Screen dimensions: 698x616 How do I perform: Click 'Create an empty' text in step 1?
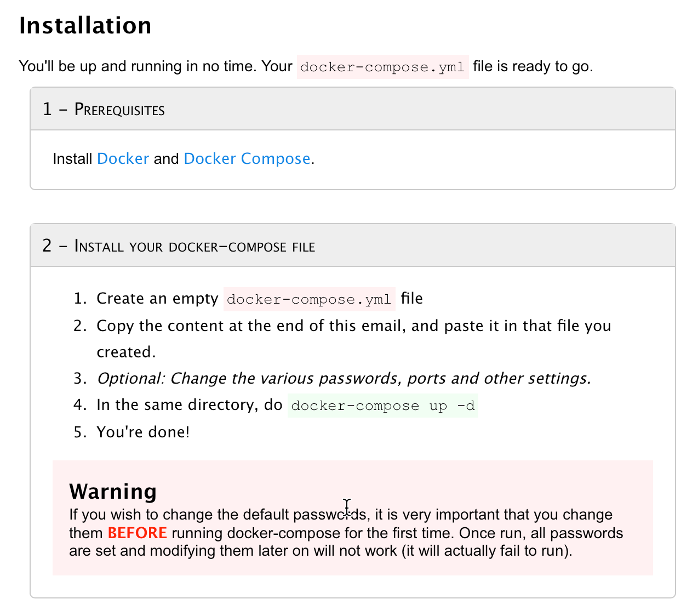[157, 299]
